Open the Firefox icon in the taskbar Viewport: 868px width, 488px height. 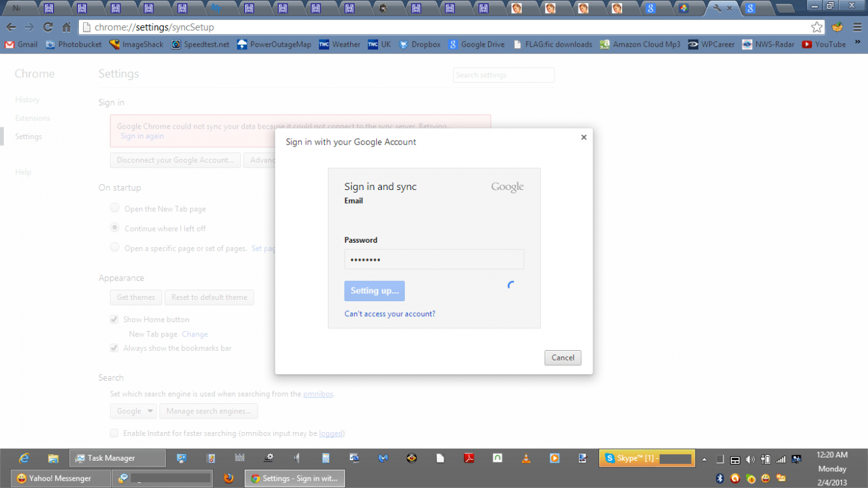pos(228,478)
